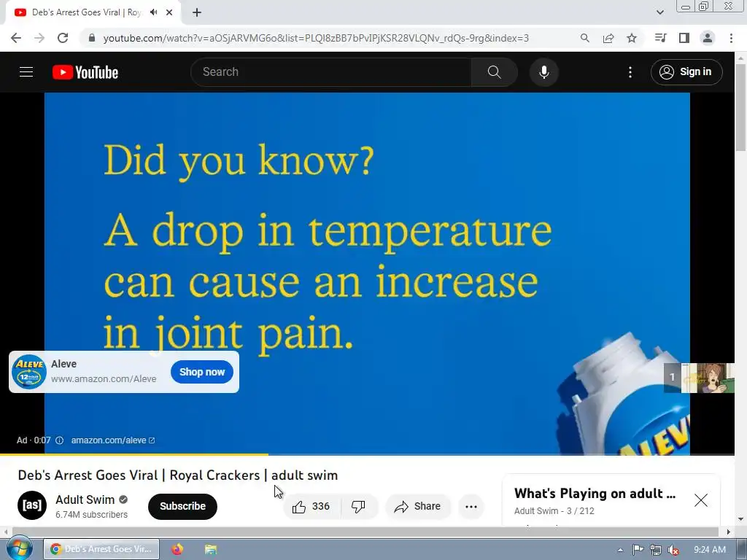Bookmark this page with the star icon
Image resolution: width=747 pixels, height=560 pixels.
click(632, 38)
